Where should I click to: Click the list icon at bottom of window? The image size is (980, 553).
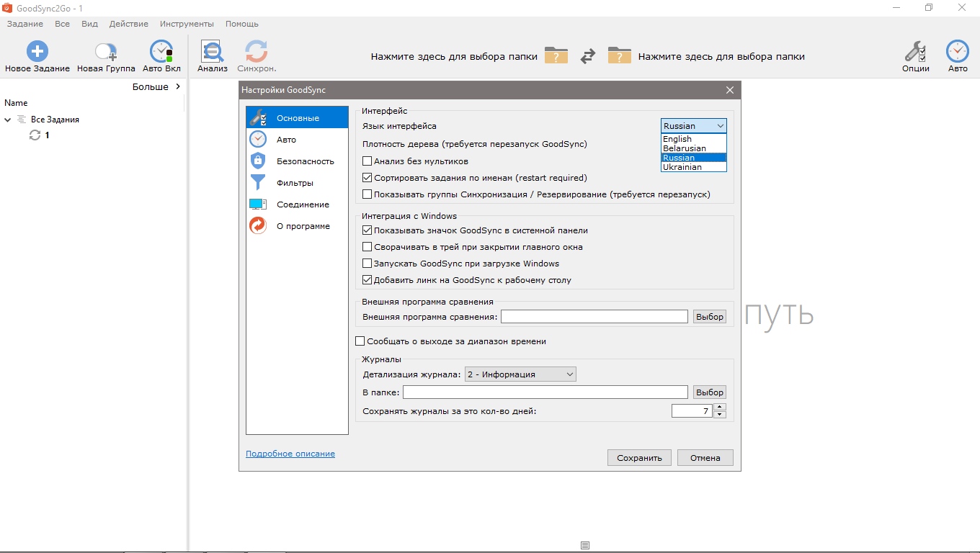(x=585, y=546)
